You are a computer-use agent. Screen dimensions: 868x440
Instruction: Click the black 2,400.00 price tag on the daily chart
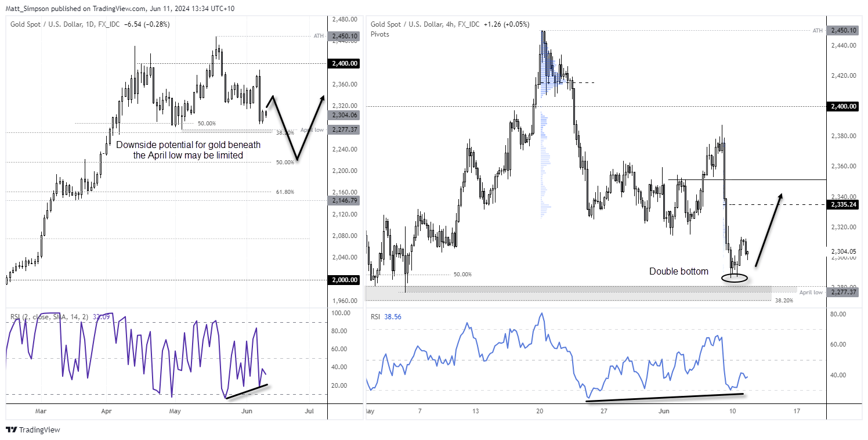(344, 63)
